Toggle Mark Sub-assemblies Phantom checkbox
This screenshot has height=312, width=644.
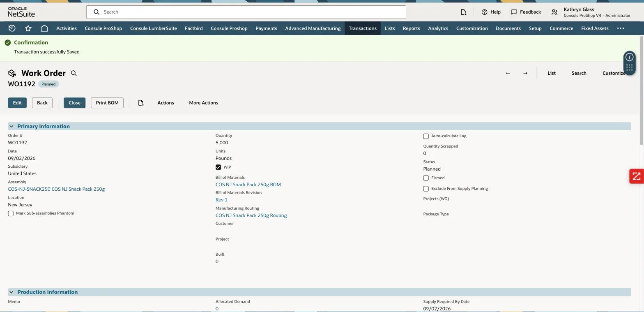(11, 213)
